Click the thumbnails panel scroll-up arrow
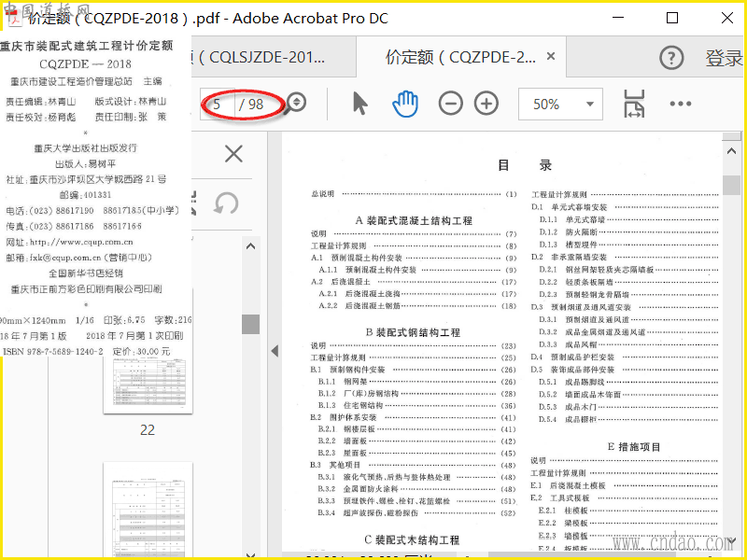747x560 pixels. pos(250,246)
